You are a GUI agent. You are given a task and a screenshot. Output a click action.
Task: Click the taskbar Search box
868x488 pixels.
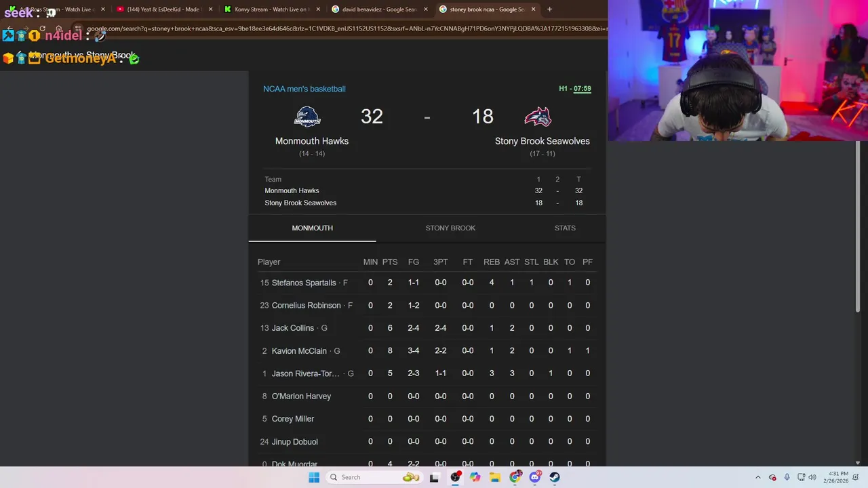tap(374, 477)
